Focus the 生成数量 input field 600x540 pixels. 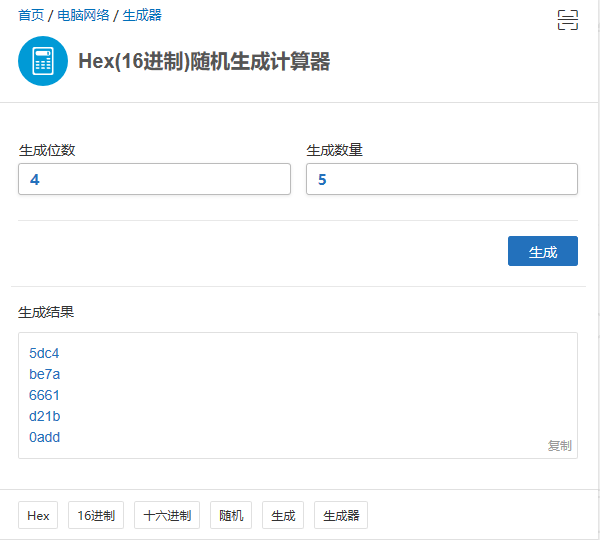pyautogui.click(x=442, y=180)
